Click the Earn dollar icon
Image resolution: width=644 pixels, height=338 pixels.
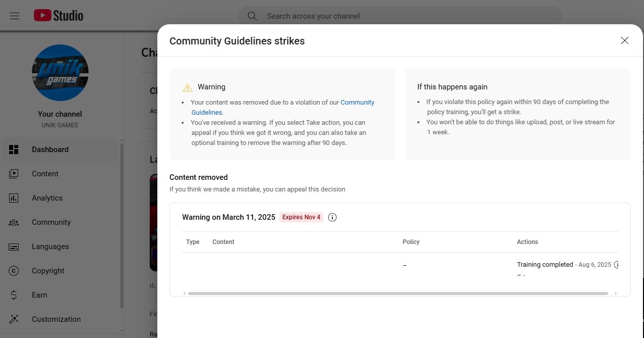tap(14, 295)
